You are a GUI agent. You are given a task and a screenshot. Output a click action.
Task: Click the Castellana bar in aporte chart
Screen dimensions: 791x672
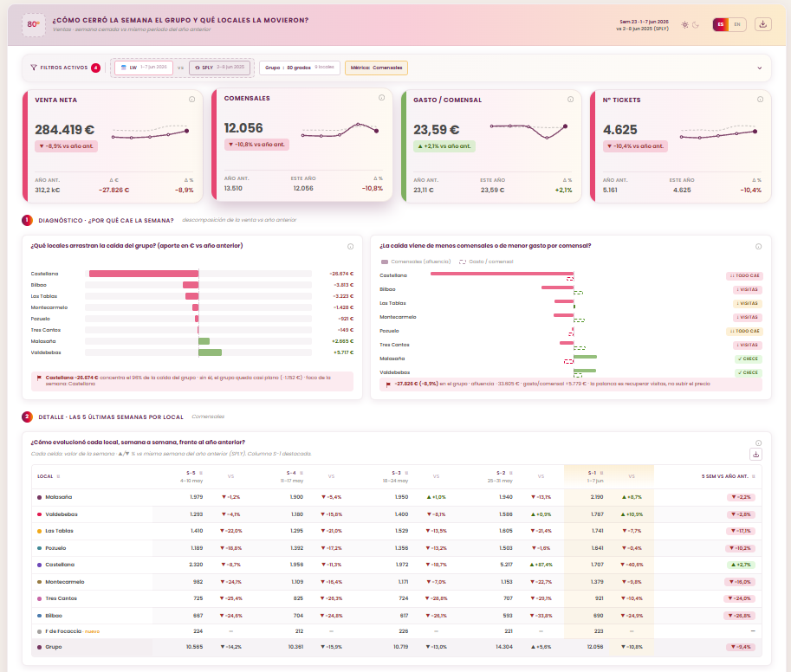[144, 274]
